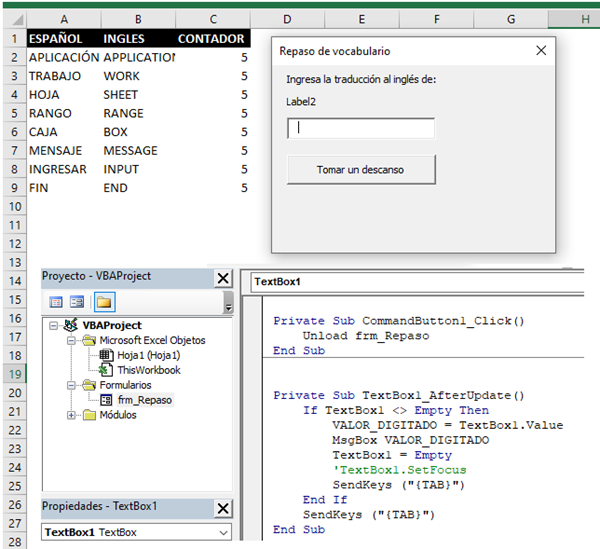The width and height of the screenshot is (600, 549).
Task: Close the Propiedades - TextBox1 panel
Action: [223, 508]
